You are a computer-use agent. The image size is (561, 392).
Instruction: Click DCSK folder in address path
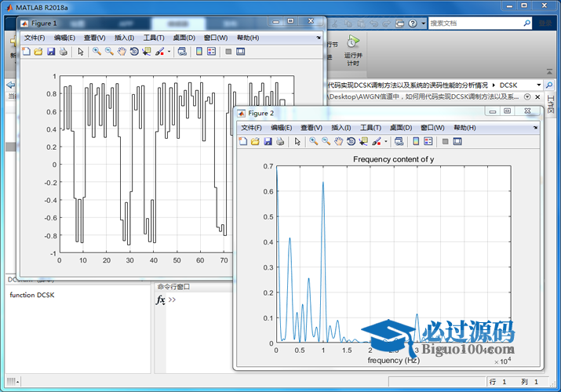tap(508, 85)
